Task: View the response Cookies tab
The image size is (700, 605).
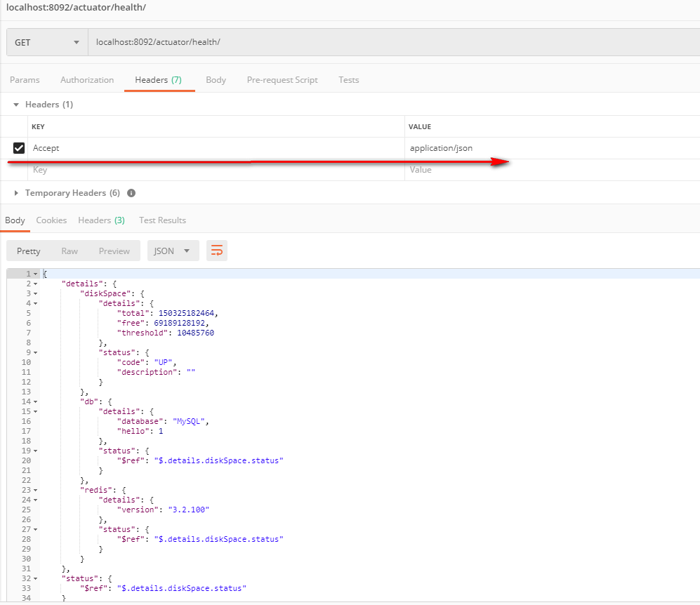Action: (x=51, y=220)
